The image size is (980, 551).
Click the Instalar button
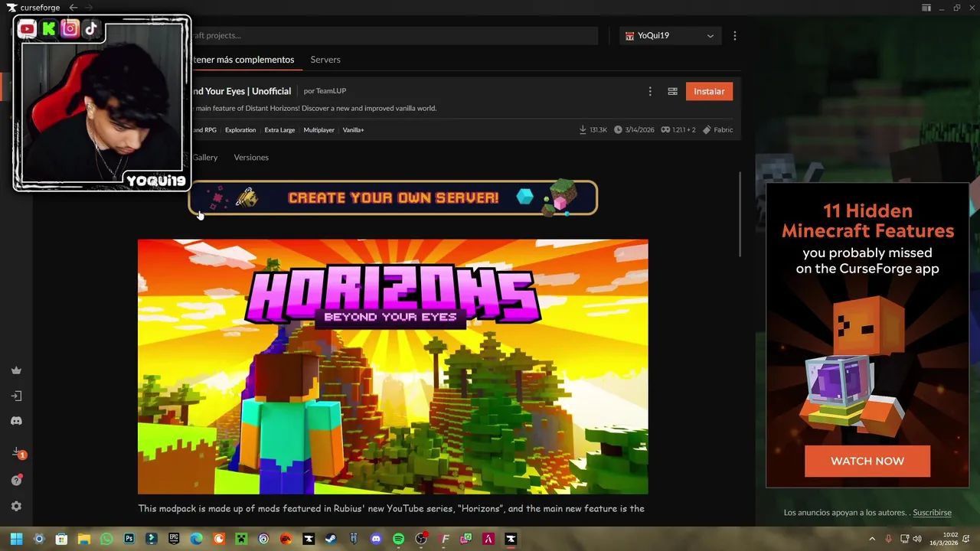[709, 91]
